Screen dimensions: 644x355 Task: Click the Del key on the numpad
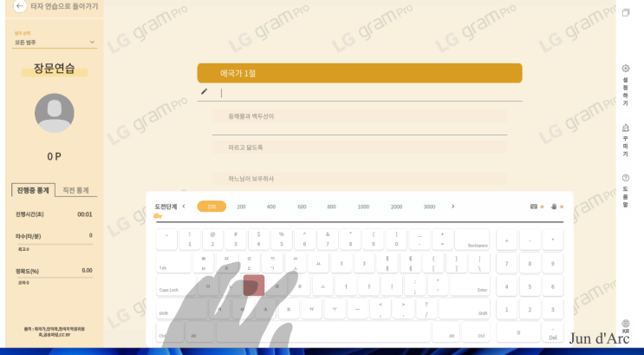pyautogui.click(x=553, y=332)
